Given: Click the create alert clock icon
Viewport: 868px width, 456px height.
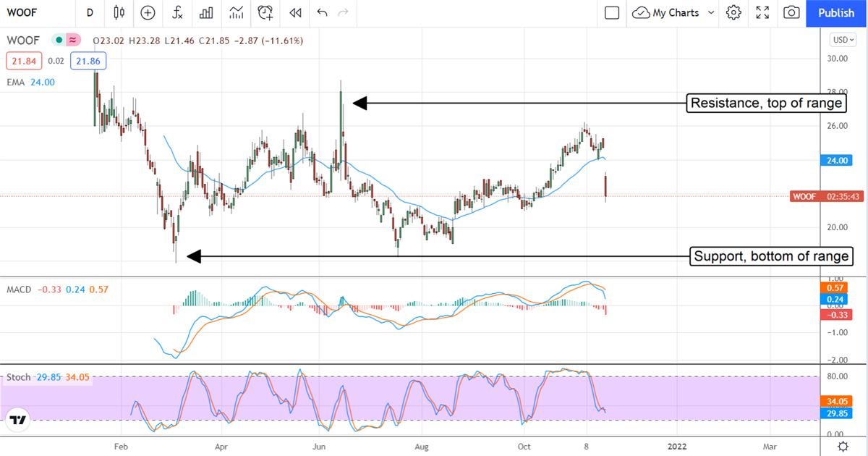Looking at the screenshot, I should 265,12.
